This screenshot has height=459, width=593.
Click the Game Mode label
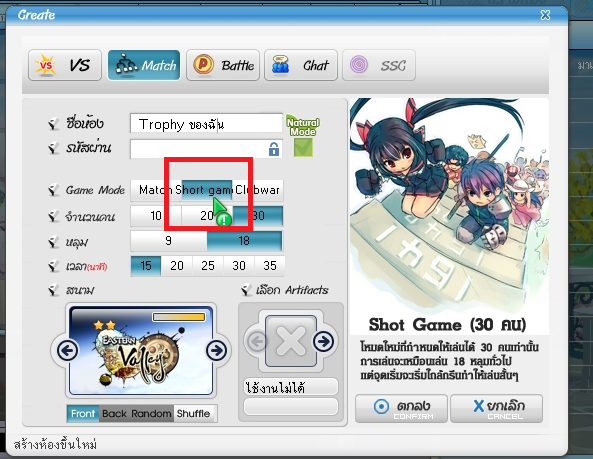95,190
